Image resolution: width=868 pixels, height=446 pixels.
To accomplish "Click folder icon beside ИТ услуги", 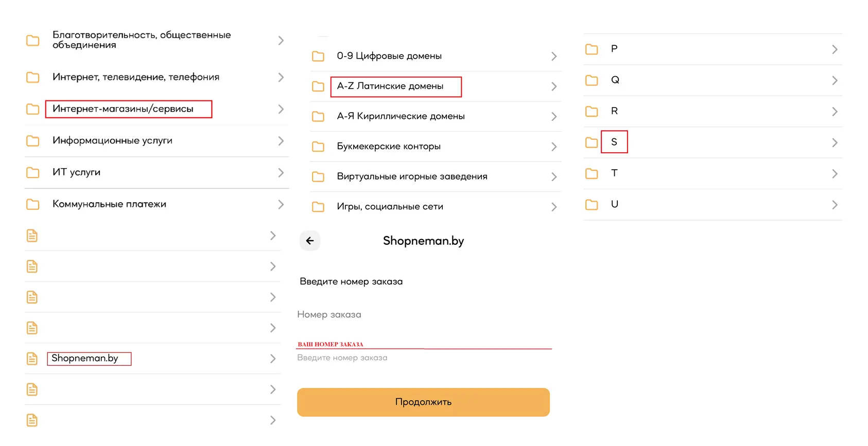I will (33, 172).
